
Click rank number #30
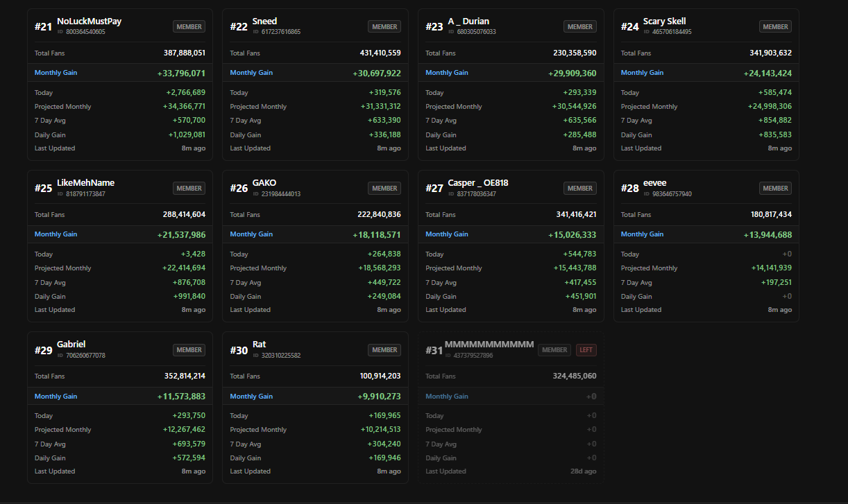pyautogui.click(x=239, y=350)
